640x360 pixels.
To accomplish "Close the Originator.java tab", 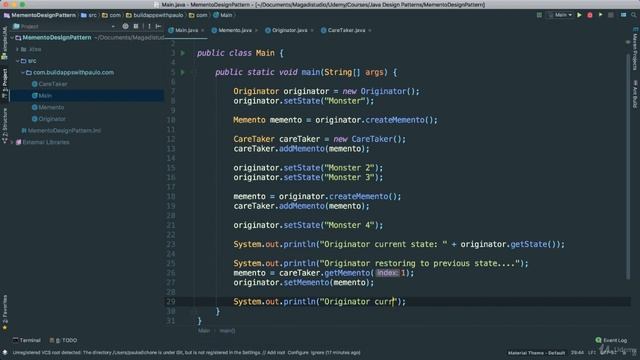I will coord(312,30).
